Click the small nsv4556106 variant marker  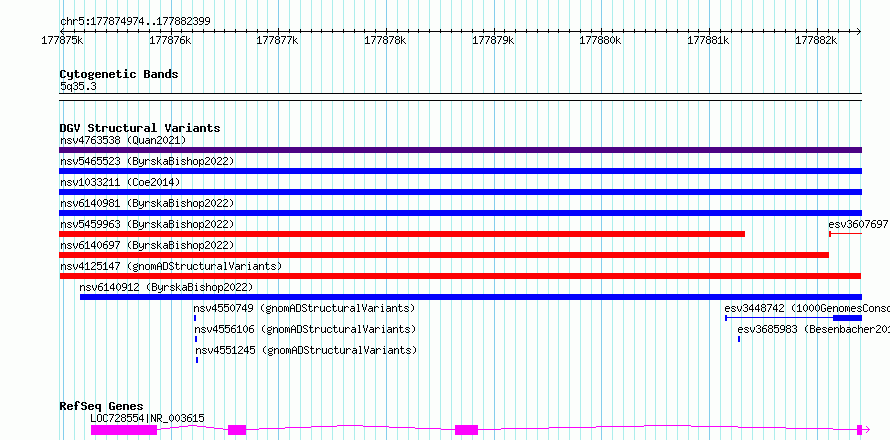point(196,339)
